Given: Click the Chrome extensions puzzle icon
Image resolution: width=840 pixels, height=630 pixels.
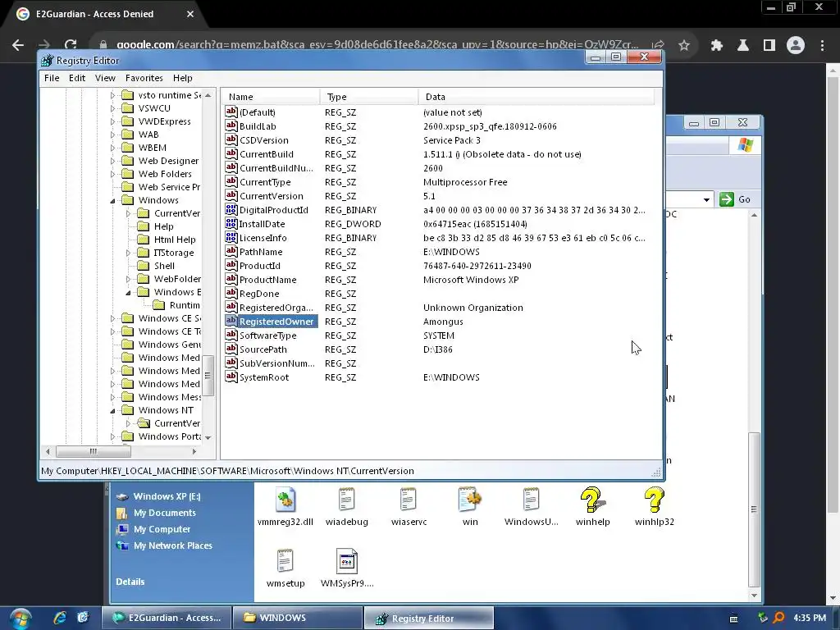Looking at the screenshot, I should (x=716, y=46).
